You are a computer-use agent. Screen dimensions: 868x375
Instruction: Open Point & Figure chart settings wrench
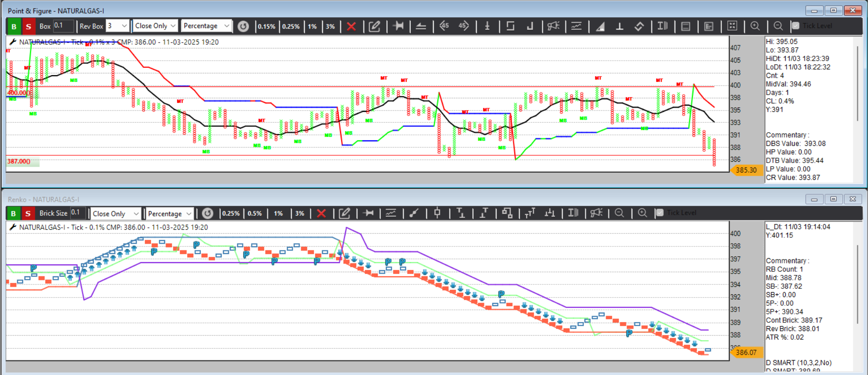pos(13,42)
